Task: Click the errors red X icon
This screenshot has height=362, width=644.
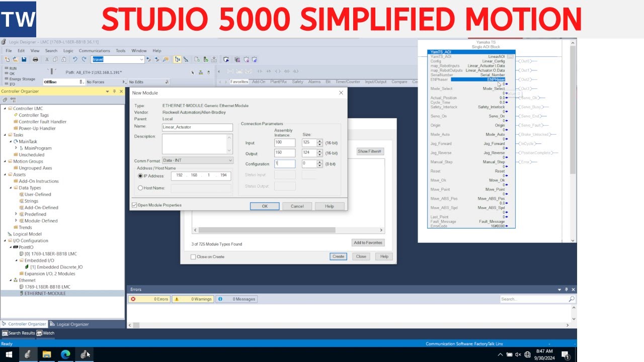Action: [133, 299]
